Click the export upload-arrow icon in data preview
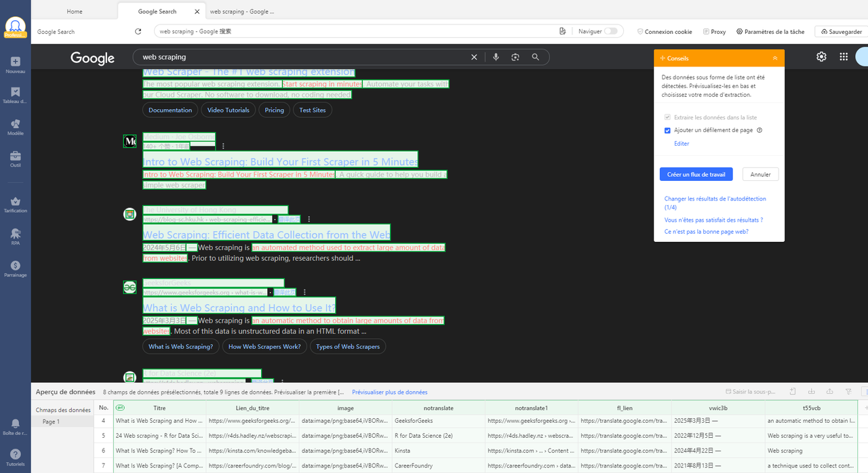Image resolution: width=868 pixels, height=473 pixels. click(x=829, y=392)
